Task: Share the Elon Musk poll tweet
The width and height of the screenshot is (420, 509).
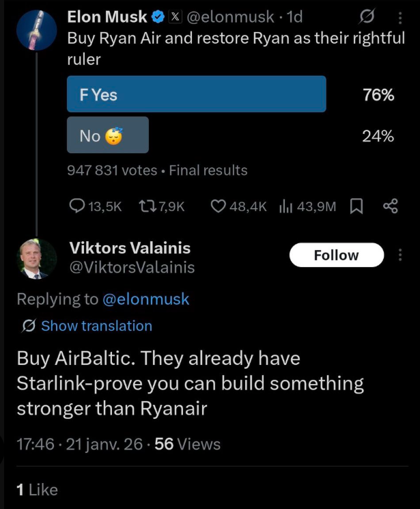Action: [x=391, y=206]
